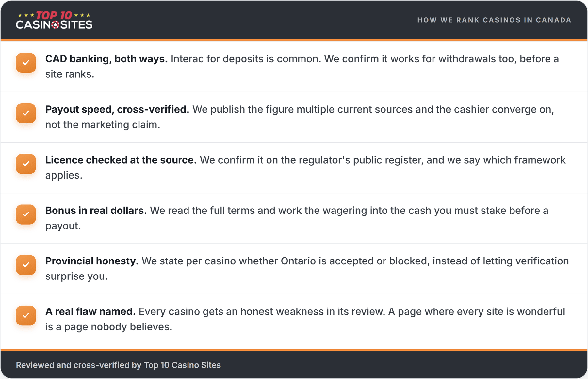Select the 'Provincial honesty.' bold text

(92, 261)
